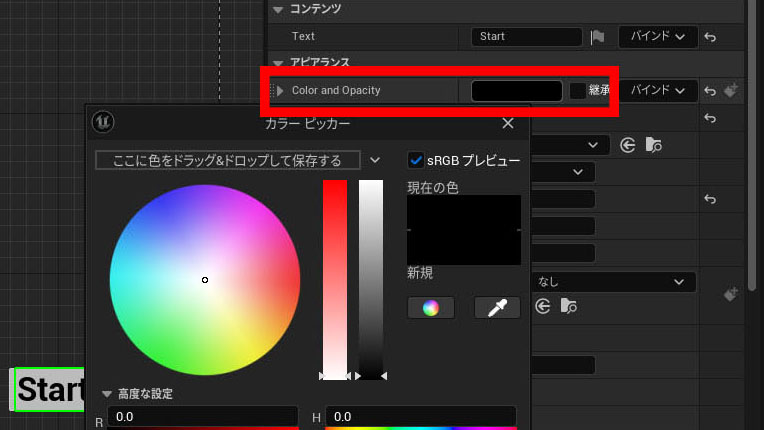Click the Unreal Engine logo in color picker
764x430 pixels.
pos(103,122)
